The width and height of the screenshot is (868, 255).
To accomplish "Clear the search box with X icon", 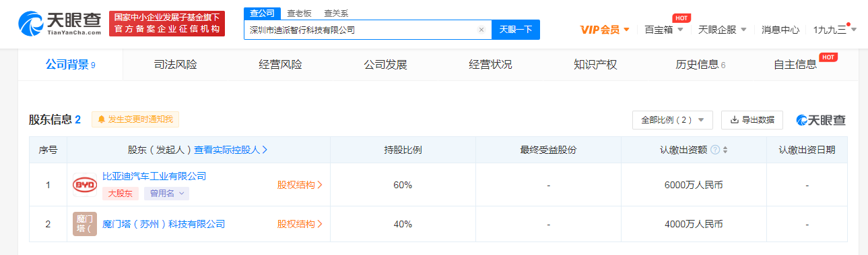I will (481, 30).
